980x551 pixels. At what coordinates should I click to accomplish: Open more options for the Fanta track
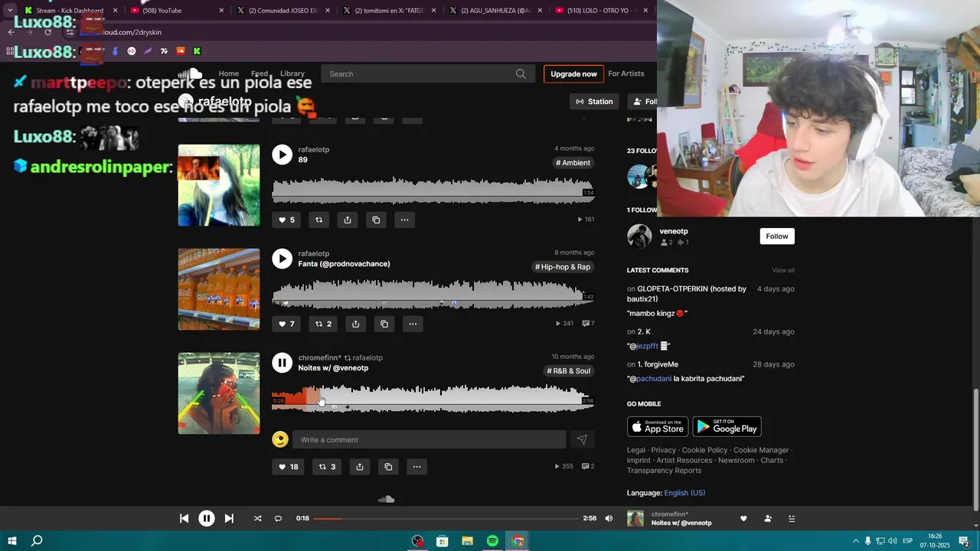click(413, 324)
